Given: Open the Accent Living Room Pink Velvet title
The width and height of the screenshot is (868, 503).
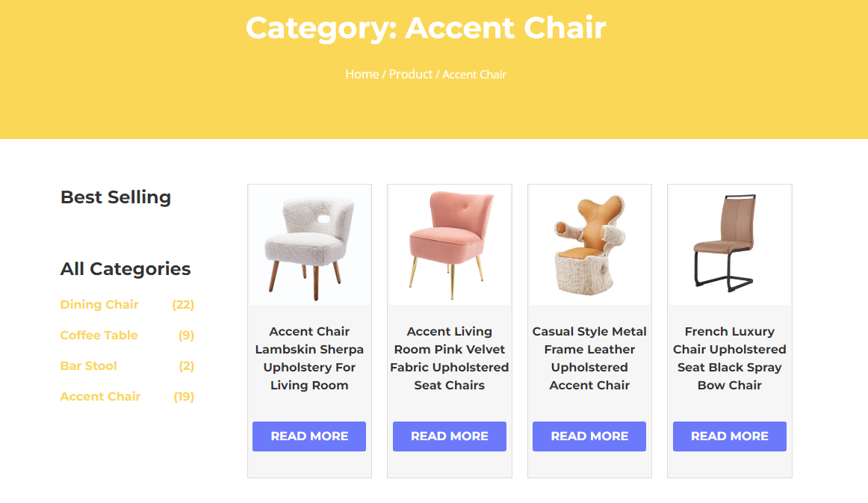Looking at the screenshot, I should tap(449, 358).
